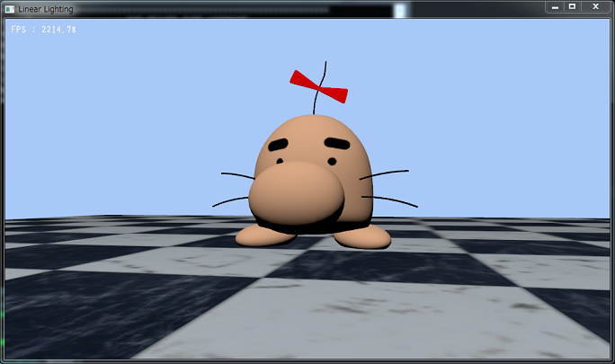Image resolution: width=615 pixels, height=364 pixels.
Task: Click the Linear Lighting title text
Action: 47,8
